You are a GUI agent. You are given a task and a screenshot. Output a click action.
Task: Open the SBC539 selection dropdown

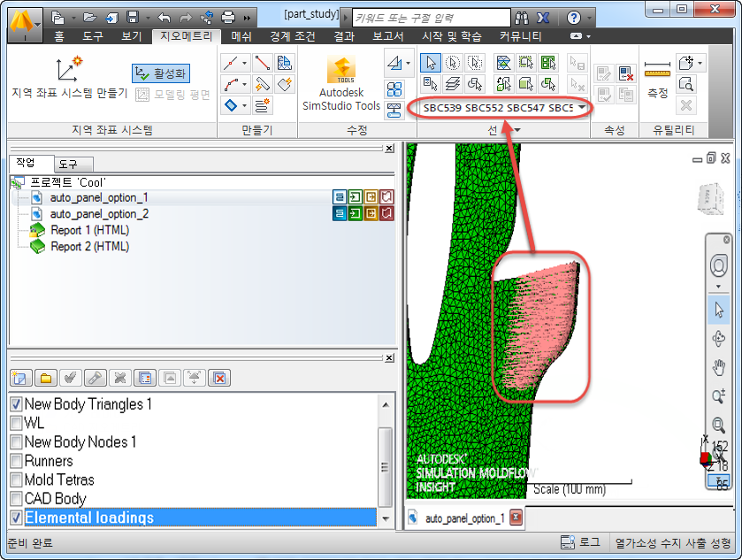coord(582,107)
